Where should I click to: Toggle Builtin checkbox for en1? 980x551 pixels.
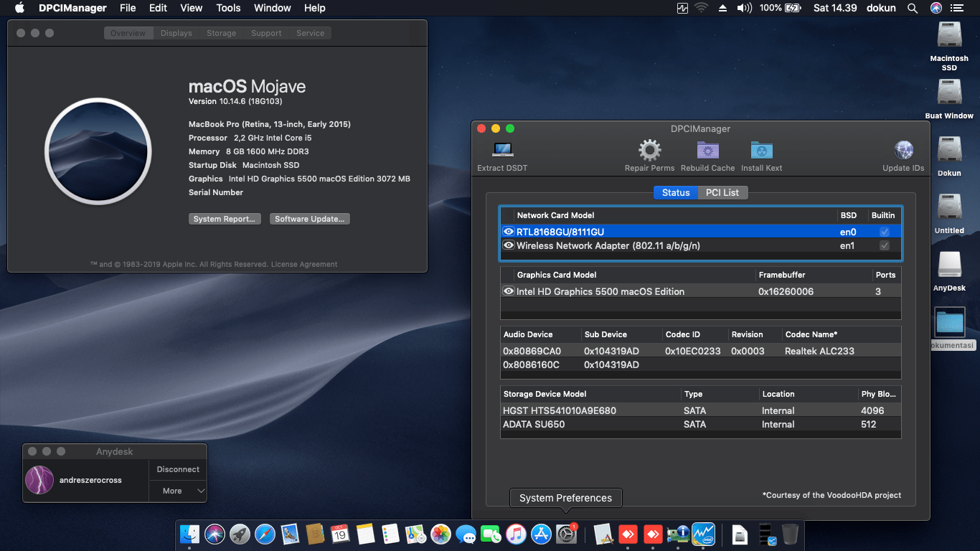[x=885, y=245]
